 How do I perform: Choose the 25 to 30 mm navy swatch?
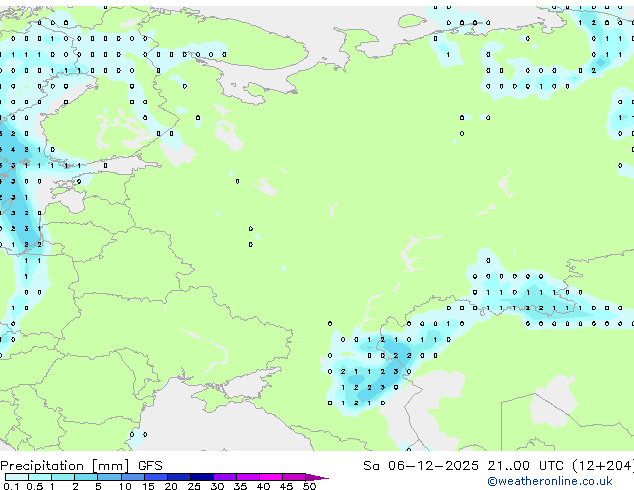tap(202, 477)
